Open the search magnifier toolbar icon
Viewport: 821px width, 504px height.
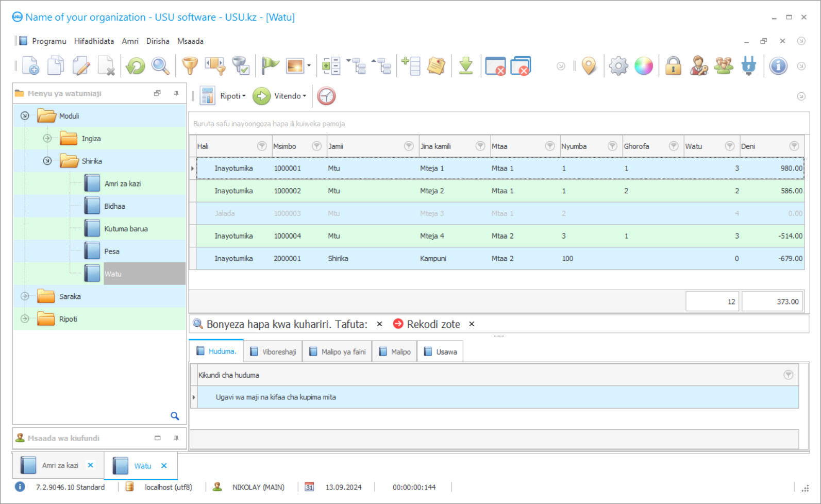coord(160,66)
